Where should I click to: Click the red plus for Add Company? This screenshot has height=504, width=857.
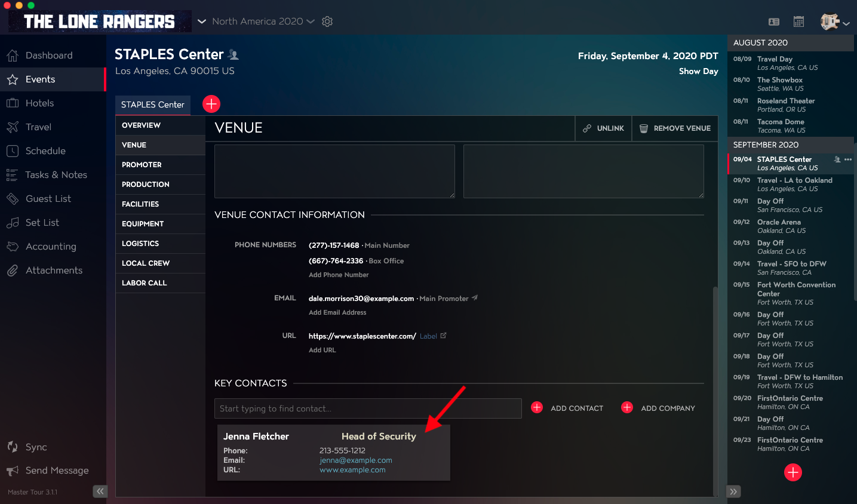pyautogui.click(x=627, y=407)
